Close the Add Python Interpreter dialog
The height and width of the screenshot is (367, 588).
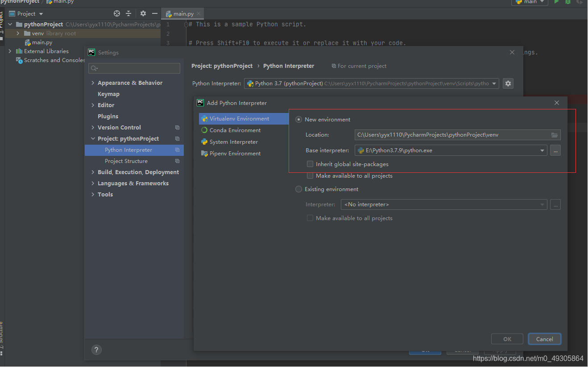556,103
